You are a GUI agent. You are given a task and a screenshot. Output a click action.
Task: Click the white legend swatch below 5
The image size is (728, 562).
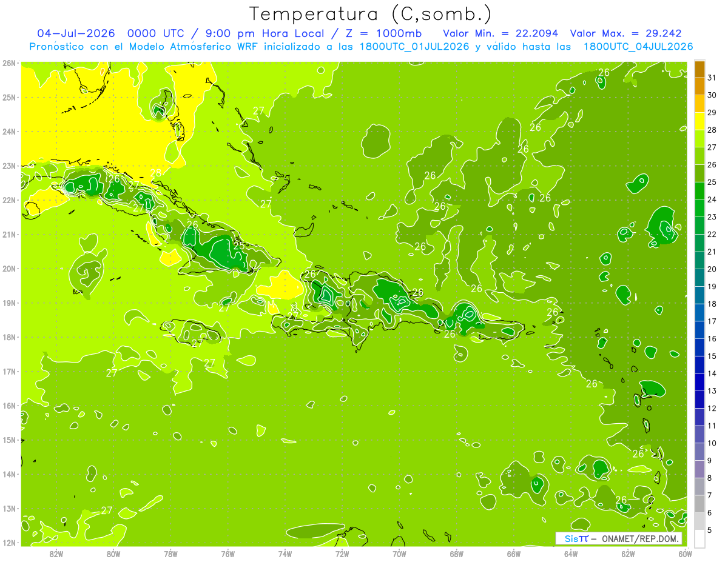point(699,538)
